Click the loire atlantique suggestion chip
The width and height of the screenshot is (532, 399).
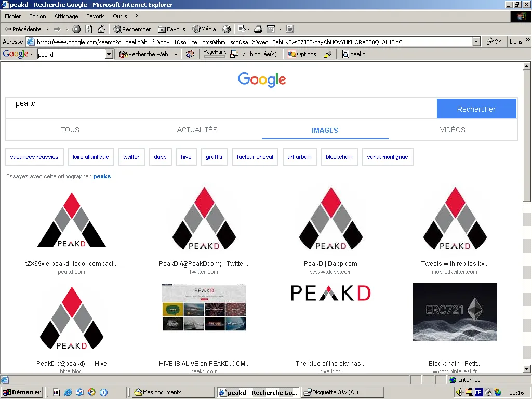pos(91,157)
